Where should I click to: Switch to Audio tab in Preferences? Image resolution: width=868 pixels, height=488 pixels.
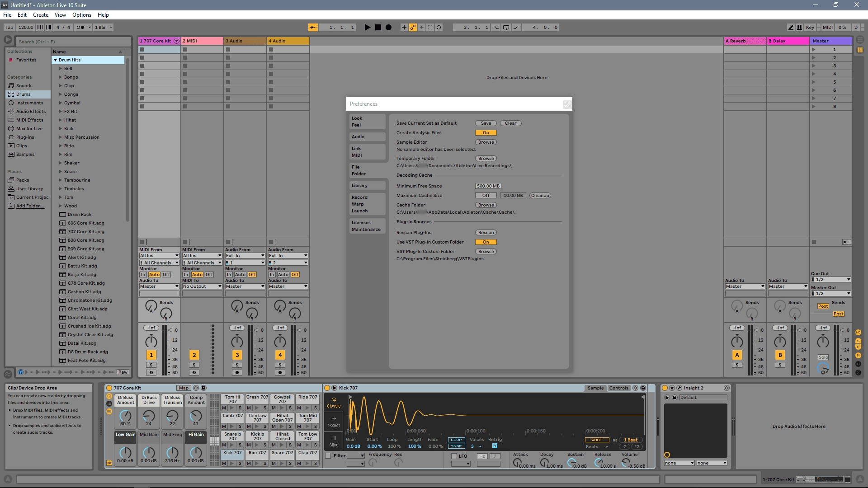(367, 137)
